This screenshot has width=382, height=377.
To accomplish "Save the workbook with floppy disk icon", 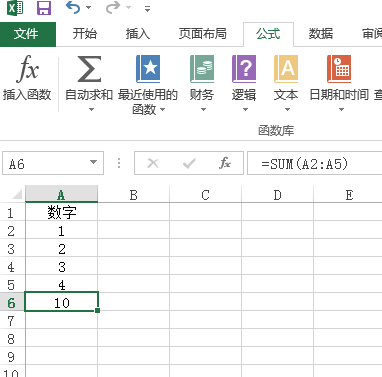I will click(x=44, y=8).
